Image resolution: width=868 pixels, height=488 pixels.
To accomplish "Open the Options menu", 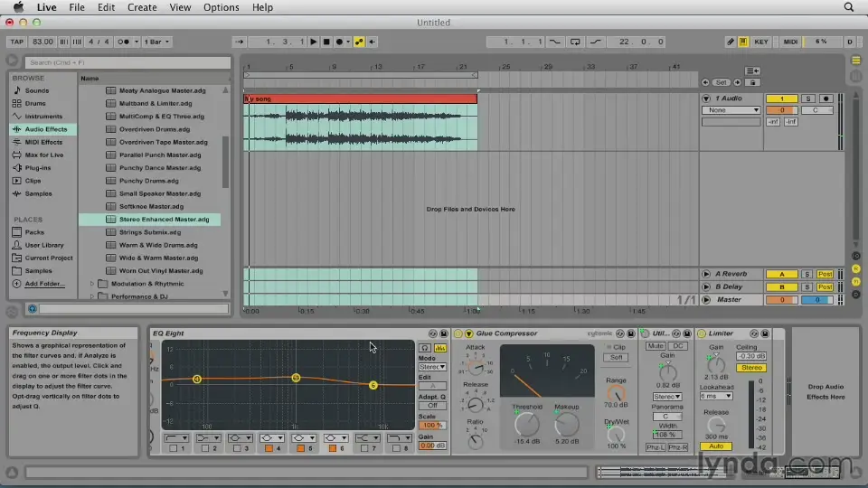I will point(221,7).
